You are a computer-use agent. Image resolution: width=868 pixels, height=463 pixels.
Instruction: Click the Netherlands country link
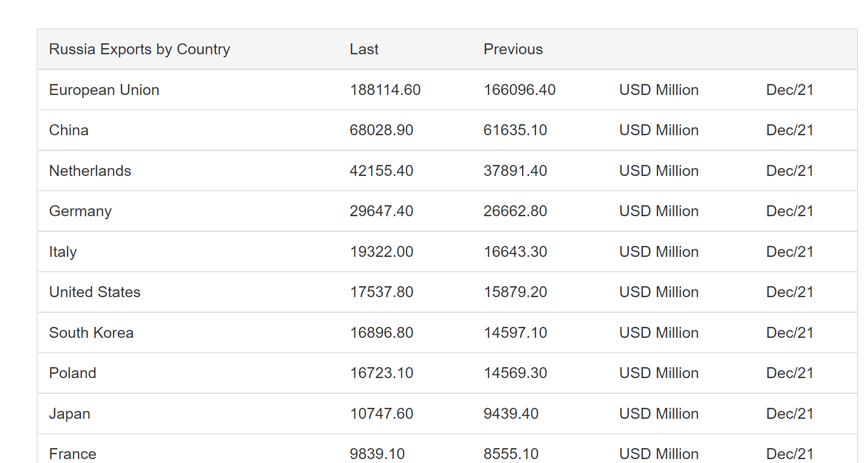[90, 171]
